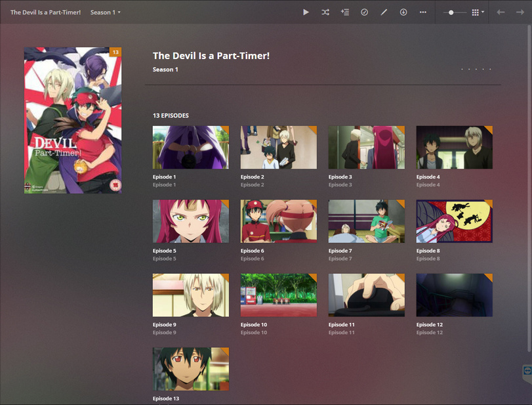Click the gray Episode 2 subtitle
The image size is (532, 405).
click(x=252, y=184)
